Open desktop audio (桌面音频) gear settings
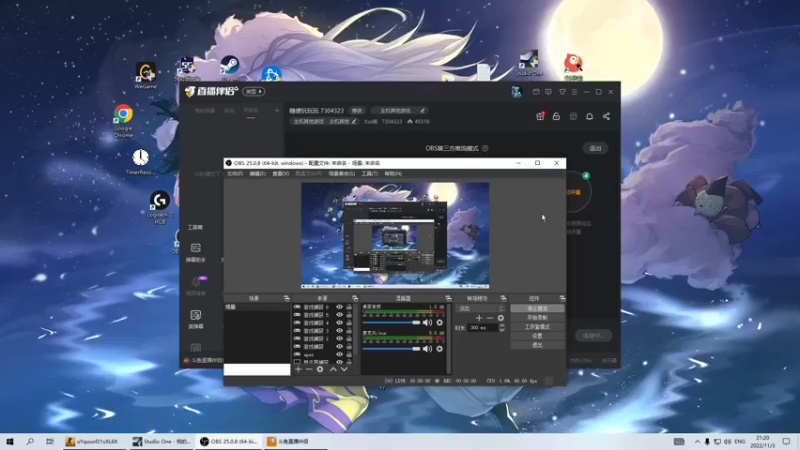The height and width of the screenshot is (450, 800). (x=439, y=322)
